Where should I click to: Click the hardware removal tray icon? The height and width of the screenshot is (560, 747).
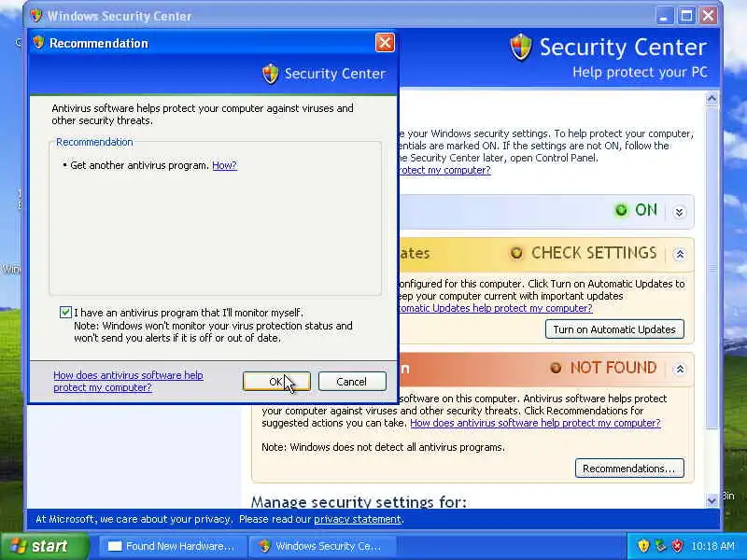tap(660, 546)
